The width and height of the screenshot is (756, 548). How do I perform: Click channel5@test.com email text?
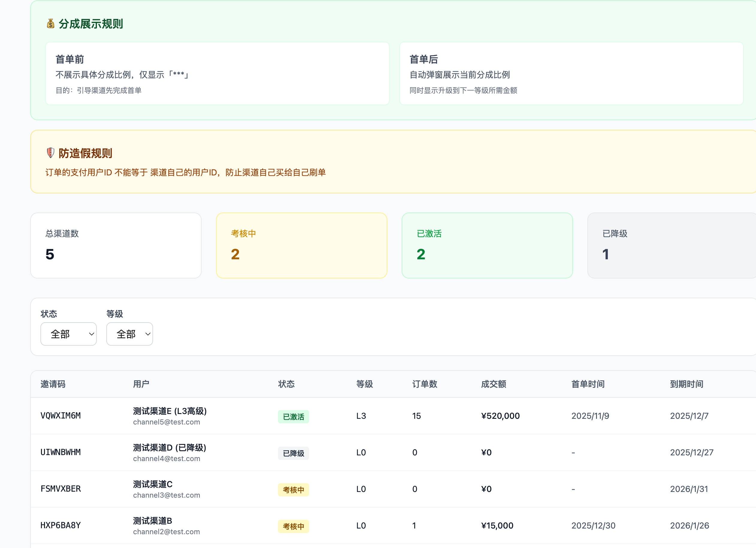point(166,422)
